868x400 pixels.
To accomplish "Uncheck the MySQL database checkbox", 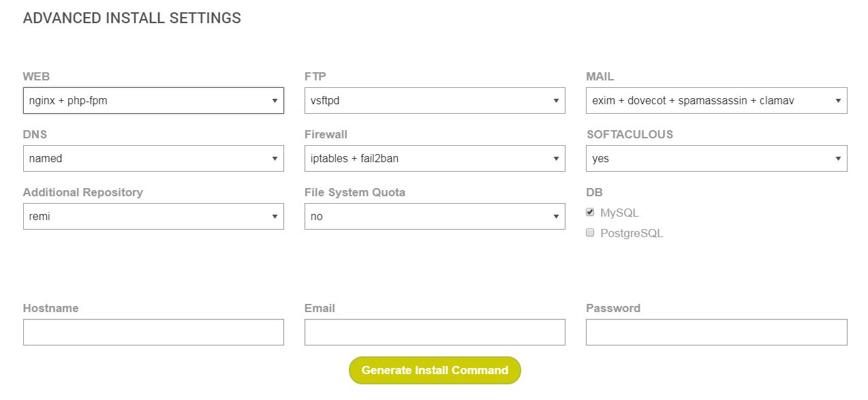I will point(590,213).
